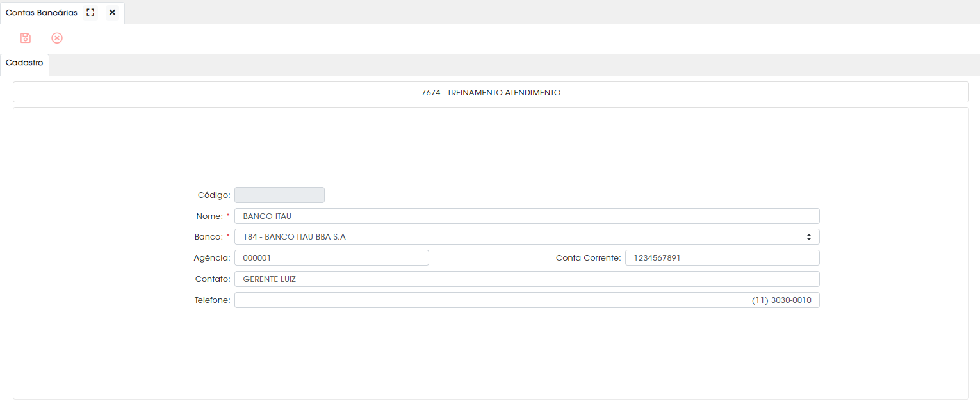Click the Telefone input field

527,300
